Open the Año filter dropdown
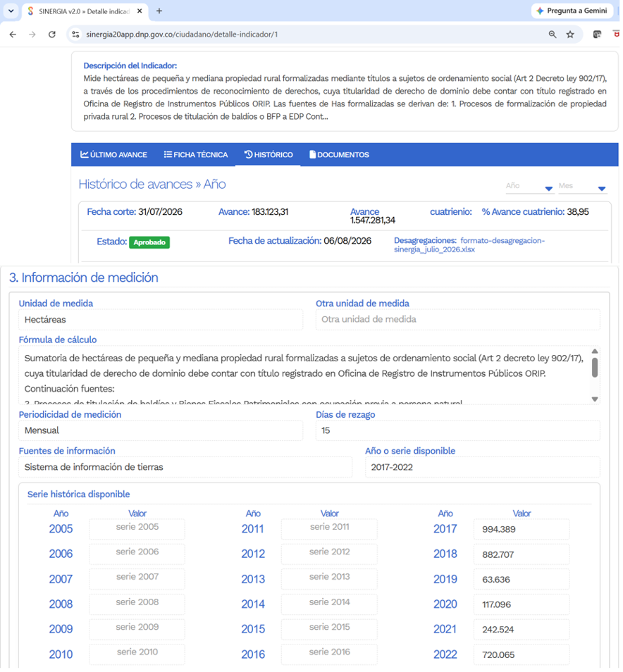The height and width of the screenshot is (672, 623). (x=529, y=187)
